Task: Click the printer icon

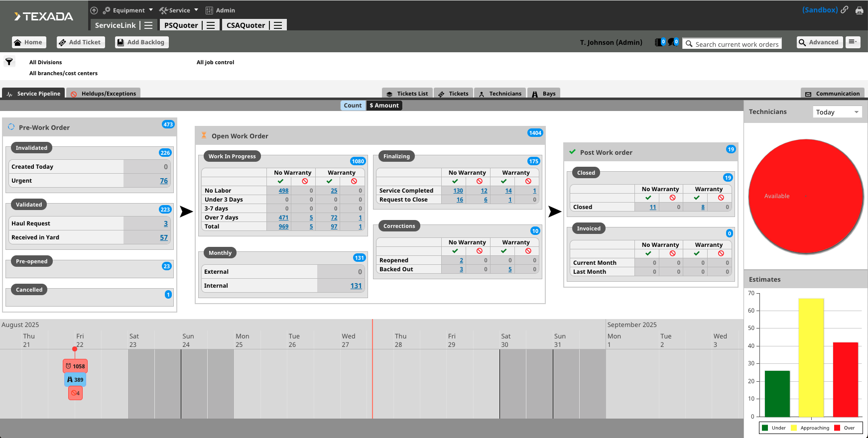Action: tap(859, 10)
